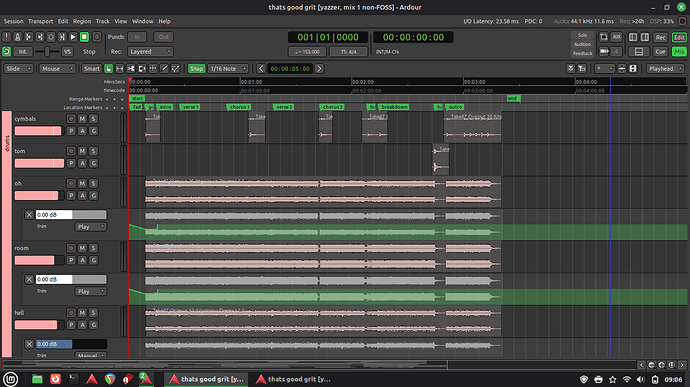Select the Draw pencil tool
The image size is (690, 387).
(x=164, y=69)
